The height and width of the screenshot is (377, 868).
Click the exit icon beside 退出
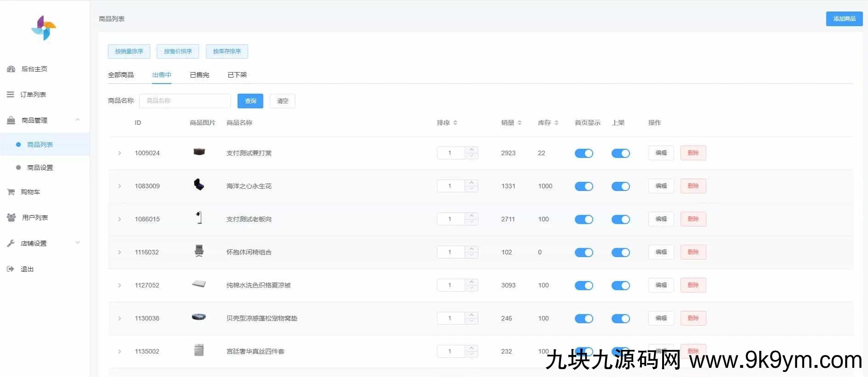(11, 269)
